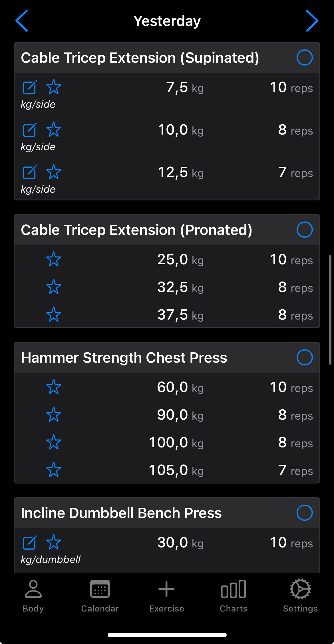334x644 pixels.
Task: Open the 90,0 kg chest press set
Action: 180,415
